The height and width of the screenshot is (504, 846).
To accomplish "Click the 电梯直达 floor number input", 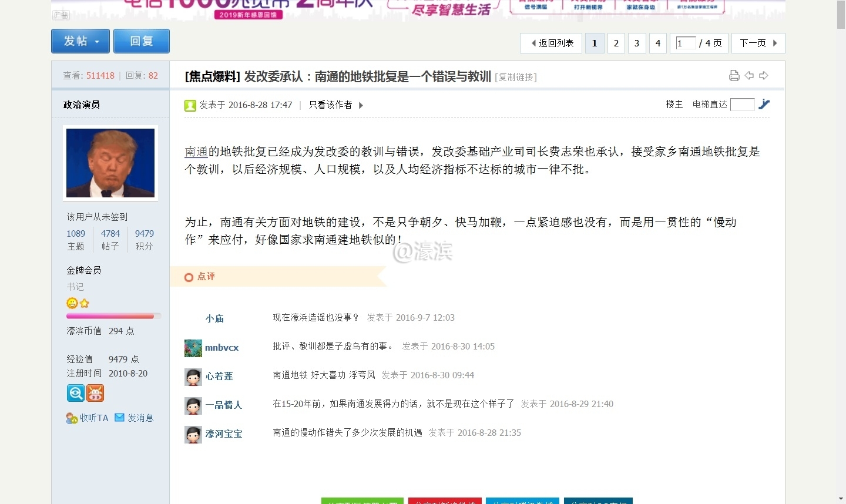I will tap(742, 105).
